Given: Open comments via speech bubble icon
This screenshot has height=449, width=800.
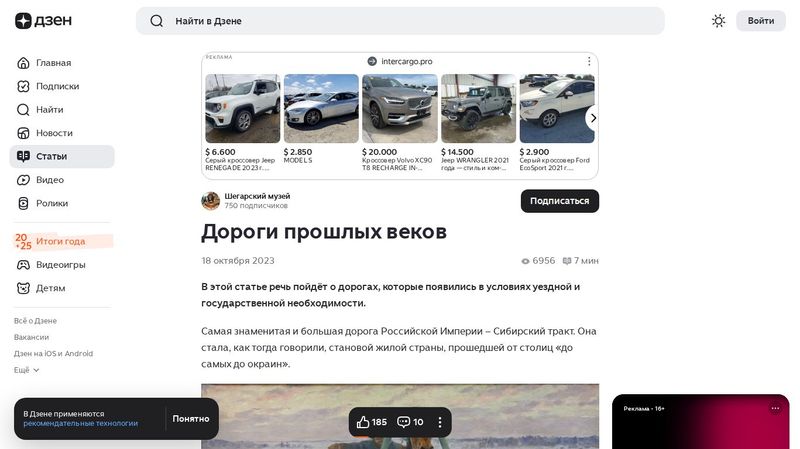Looking at the screenshot, I should (x=405, y=422).
